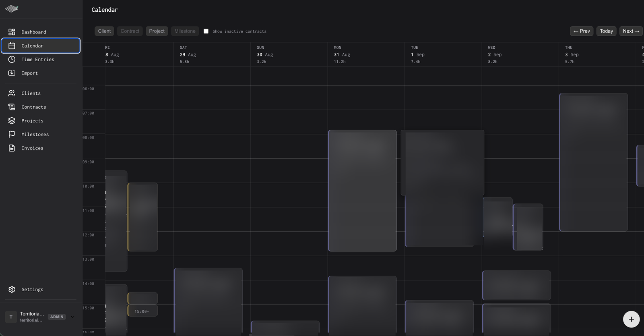The width and height of the screenshot is (644, 336).
Task: Toggle Show inactive contracts checkbox
Action: 206,31
